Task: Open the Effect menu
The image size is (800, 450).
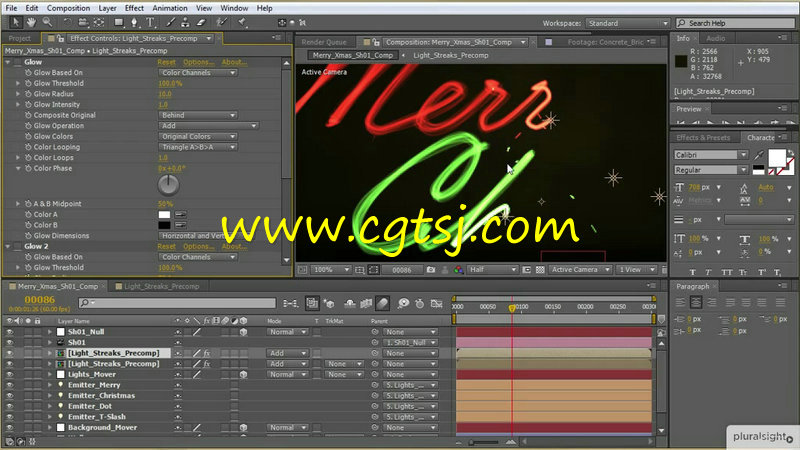Action: pyautogui.click(x=134, y=8)
